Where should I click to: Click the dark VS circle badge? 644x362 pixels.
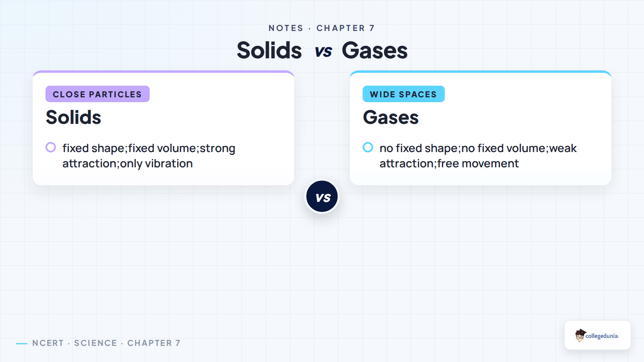coord(322,197)
